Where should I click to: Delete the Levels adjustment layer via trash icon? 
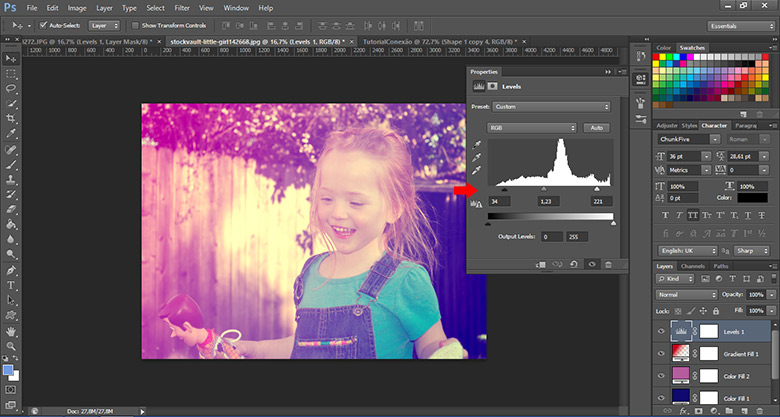(x=607, y=264)
